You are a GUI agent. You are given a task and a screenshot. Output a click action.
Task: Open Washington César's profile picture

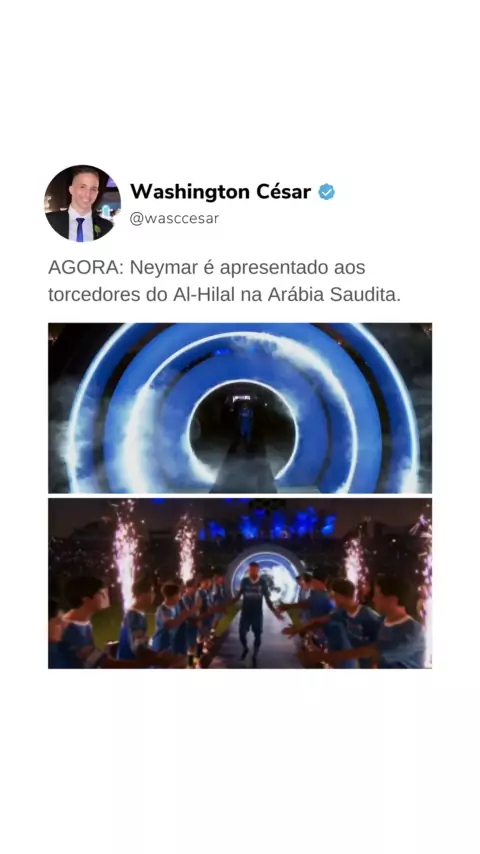click(x=82, y=203)
